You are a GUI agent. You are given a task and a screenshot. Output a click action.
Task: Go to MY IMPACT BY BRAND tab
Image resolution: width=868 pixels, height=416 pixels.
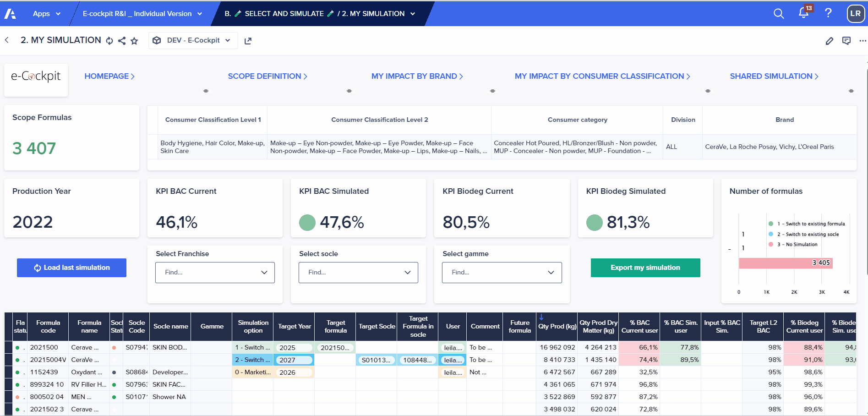417,76
